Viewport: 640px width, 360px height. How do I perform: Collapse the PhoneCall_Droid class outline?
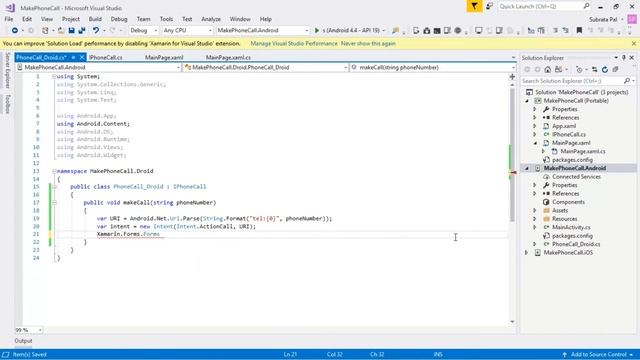54,187
